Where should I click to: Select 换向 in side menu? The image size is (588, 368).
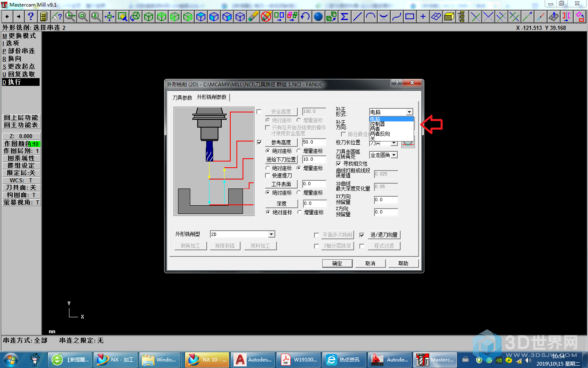pyautogui.click(x=20, y=58)
